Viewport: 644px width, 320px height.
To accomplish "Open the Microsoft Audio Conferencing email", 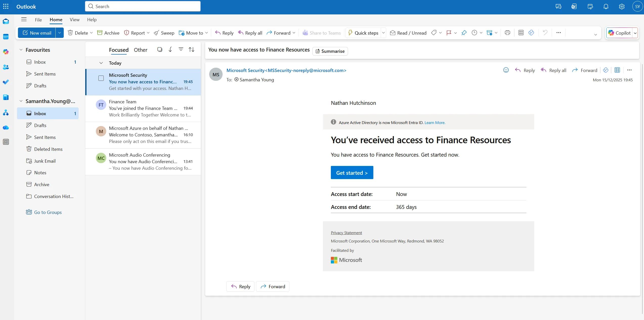I will [143, 162].
